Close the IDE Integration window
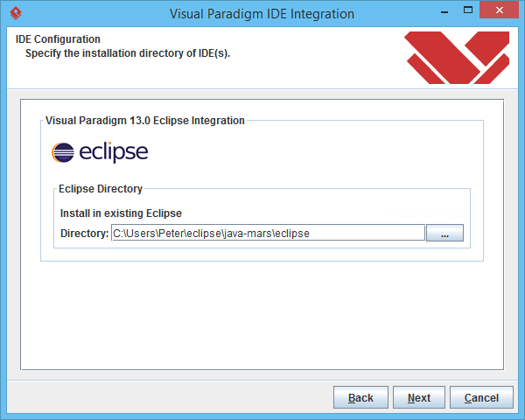 499,10
